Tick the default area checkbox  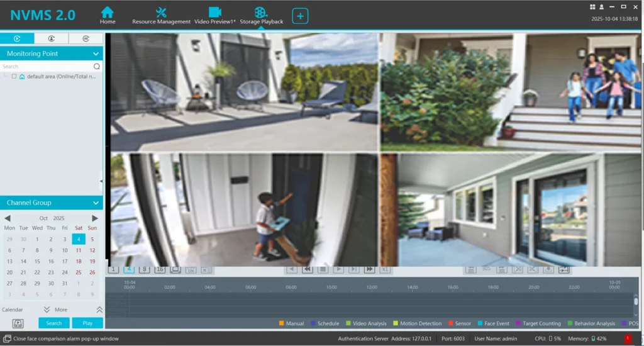point(14,76)
